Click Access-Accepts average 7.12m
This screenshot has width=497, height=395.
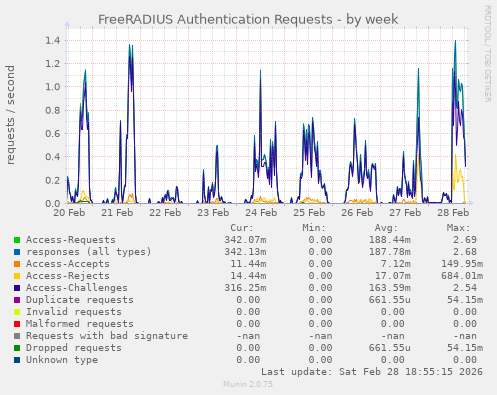coord(395,264)
